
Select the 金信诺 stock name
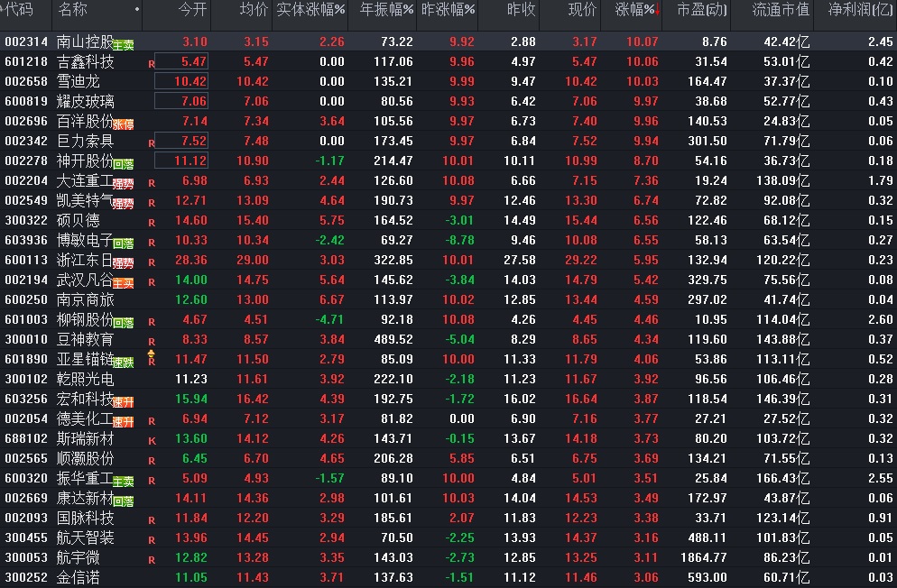click(x=78, y=578)
